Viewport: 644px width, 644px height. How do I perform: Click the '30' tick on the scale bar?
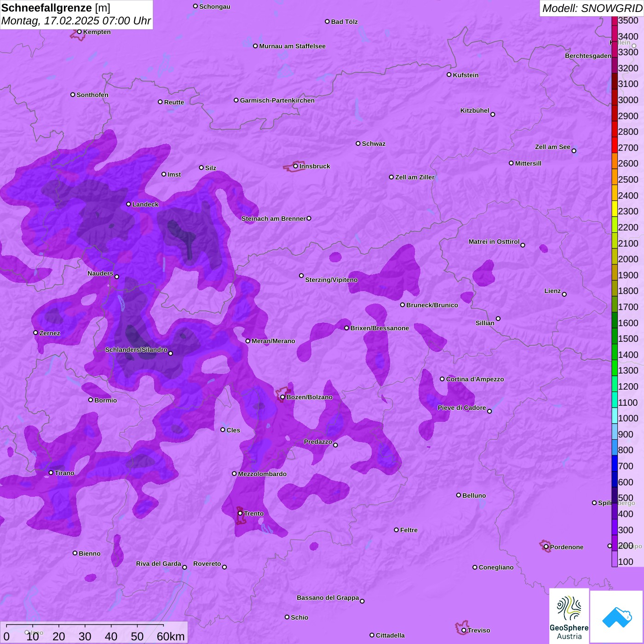click(85, 636)
